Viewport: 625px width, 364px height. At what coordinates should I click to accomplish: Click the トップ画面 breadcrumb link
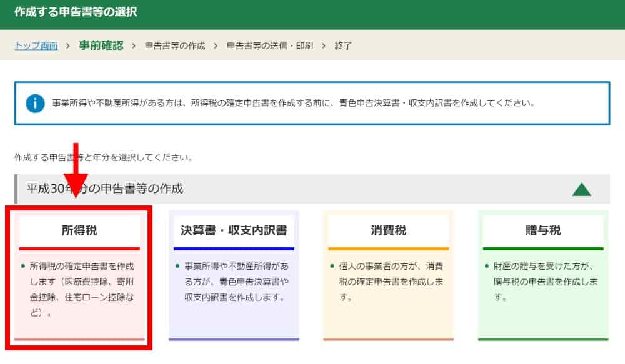pyautogui.click(x=36, y=46)
